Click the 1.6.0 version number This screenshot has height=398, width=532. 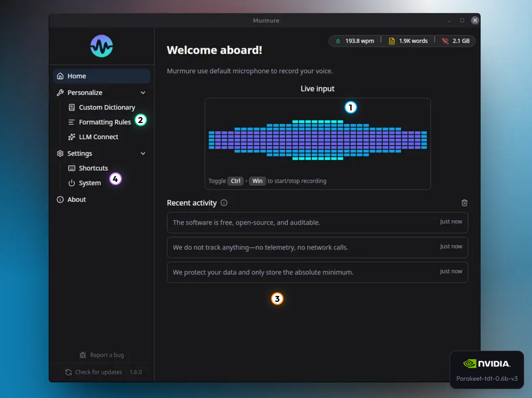tap(135, 372)
